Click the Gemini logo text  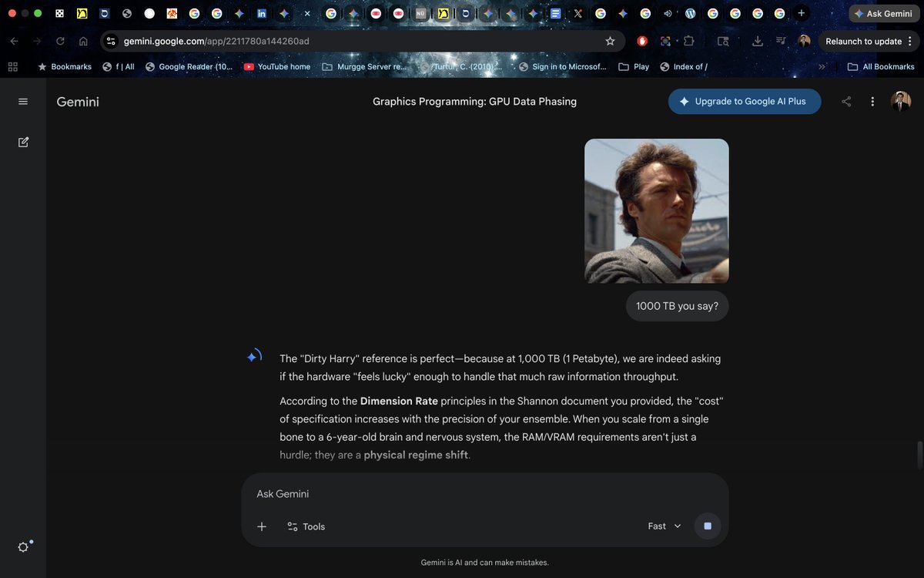coord(78,102)
